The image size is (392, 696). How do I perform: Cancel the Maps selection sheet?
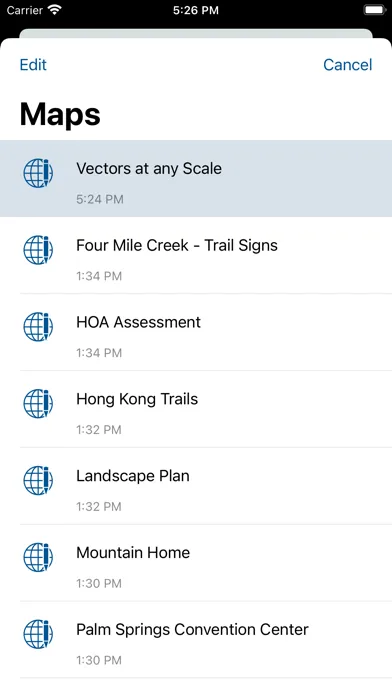point(348,65)
